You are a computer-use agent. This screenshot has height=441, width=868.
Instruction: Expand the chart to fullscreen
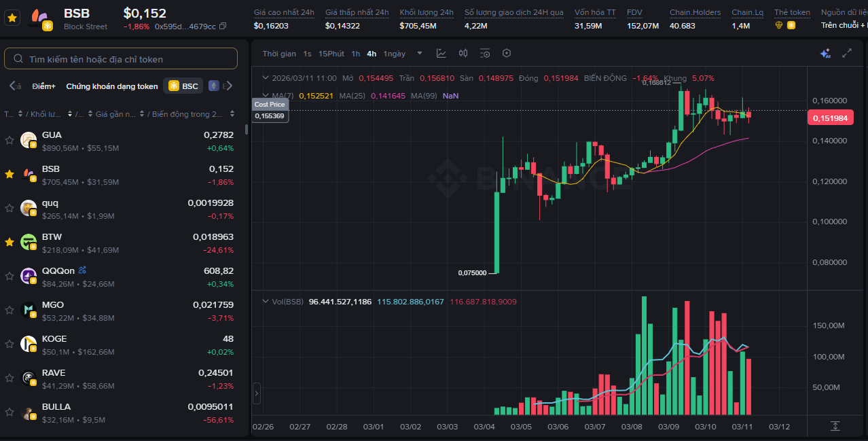click(x=847, y=54)
